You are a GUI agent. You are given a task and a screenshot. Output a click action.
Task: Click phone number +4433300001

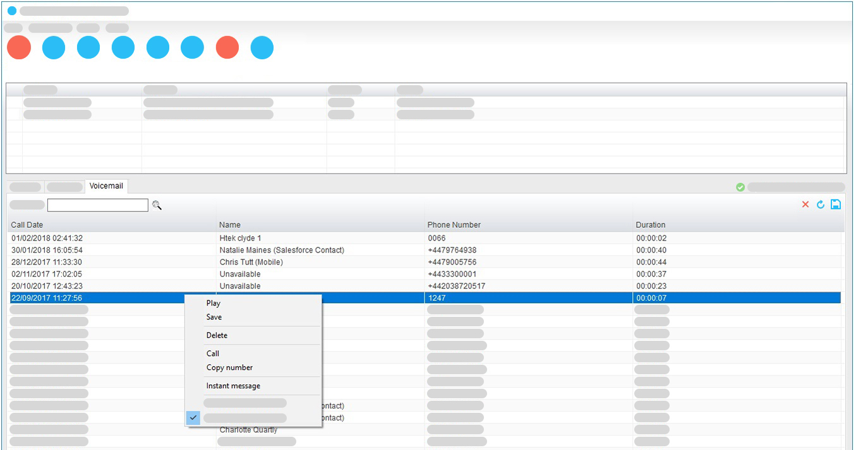click(x=452, y=275)
